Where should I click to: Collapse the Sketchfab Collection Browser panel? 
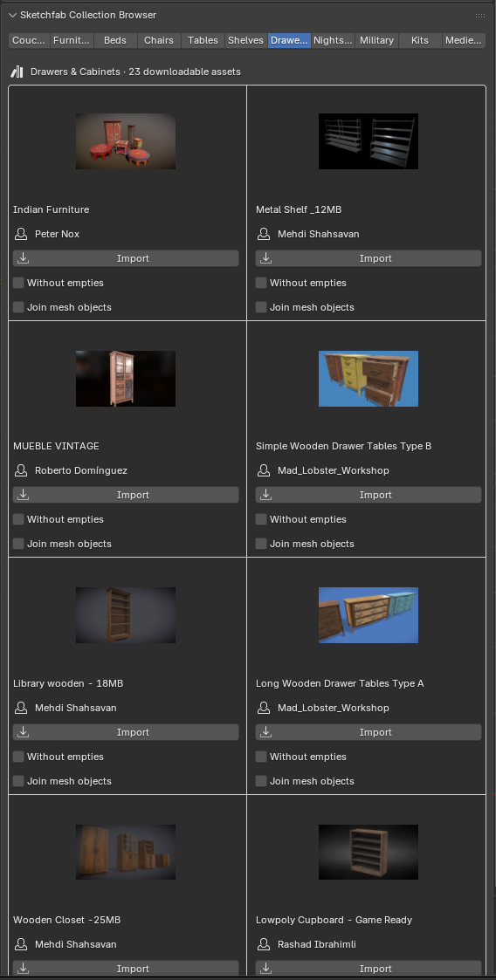pos(12,15)
